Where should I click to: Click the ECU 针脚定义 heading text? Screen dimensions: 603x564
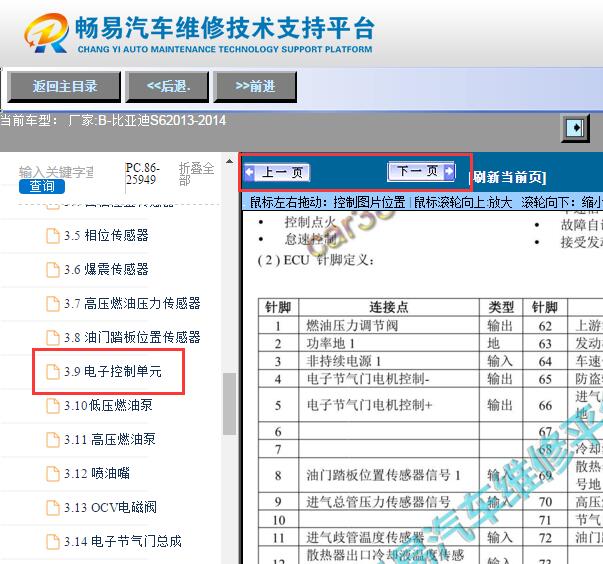click(x=316, y=260)
